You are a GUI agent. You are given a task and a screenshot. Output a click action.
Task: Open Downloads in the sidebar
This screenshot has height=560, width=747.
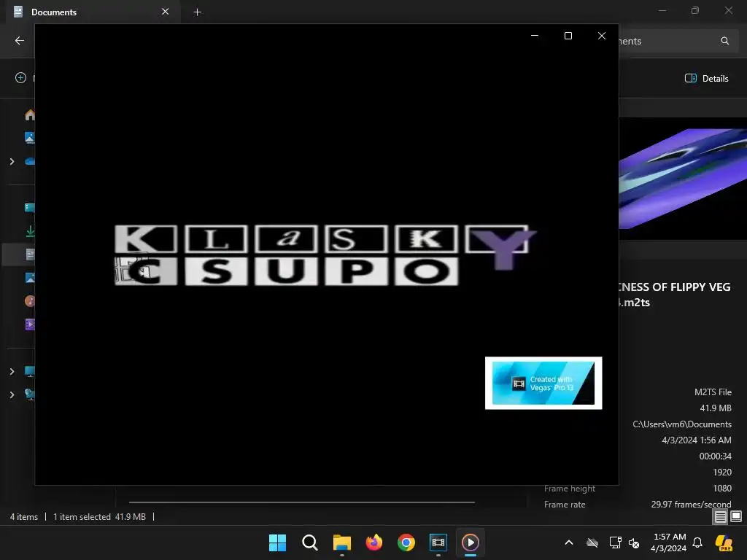pos(30,231)
